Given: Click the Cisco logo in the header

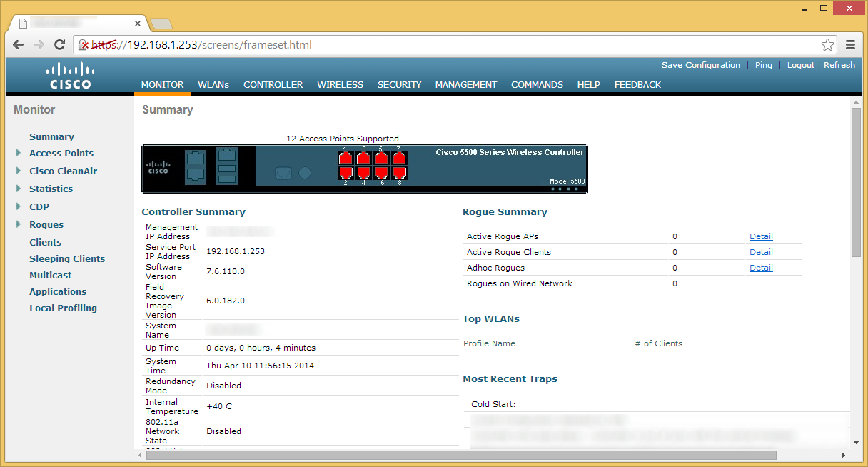Looking at the screenshot, I should (69, 74).
